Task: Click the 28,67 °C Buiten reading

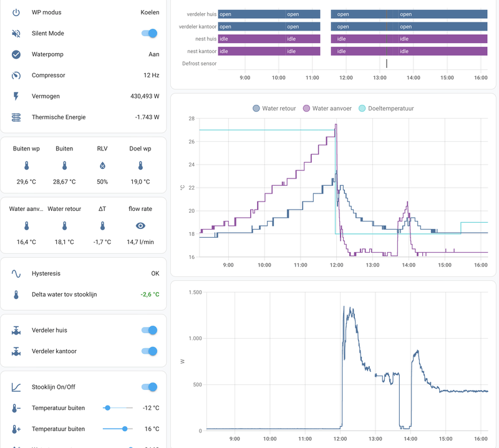Action: click(x=64, y=182)
